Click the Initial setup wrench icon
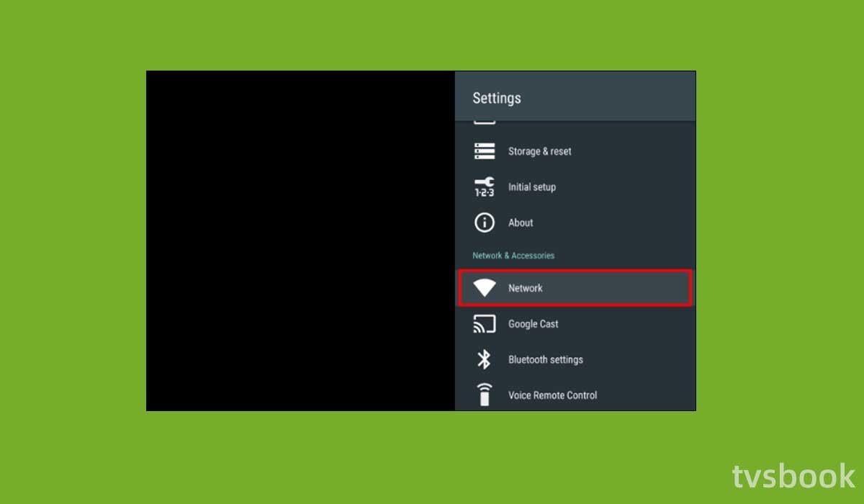Screen dimensions: 864x504 pos(485,187)
